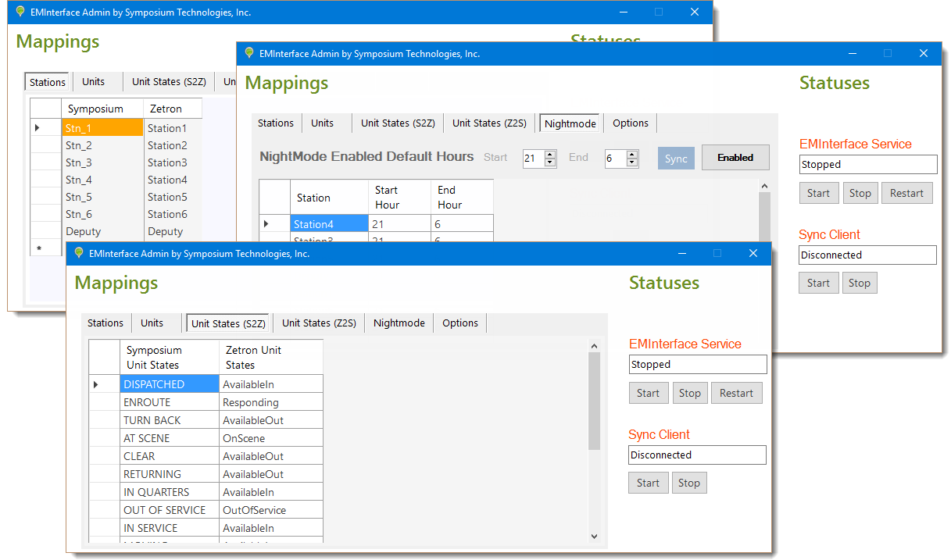Click the EMInterface Service status field in the Nightmode window
This screenshot has height=560, width=951.
click(x=868, y=165)
